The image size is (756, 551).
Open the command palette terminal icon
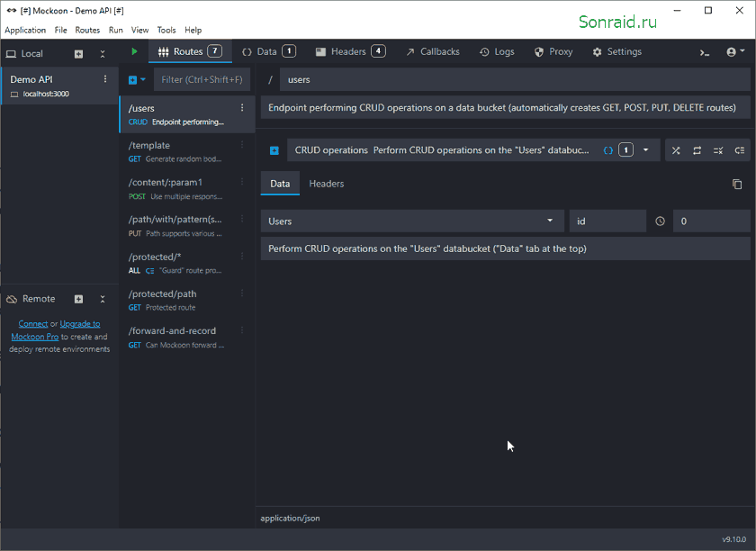[705, 52]
